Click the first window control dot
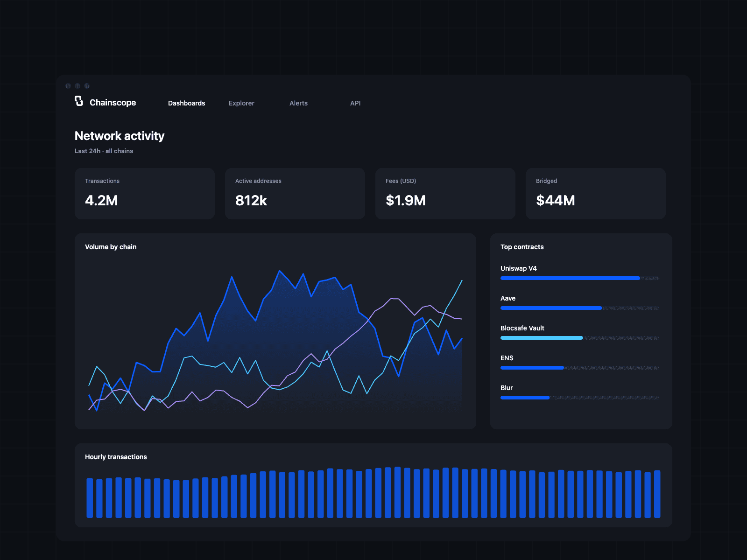The image size is (747, 560). (68, 86)
